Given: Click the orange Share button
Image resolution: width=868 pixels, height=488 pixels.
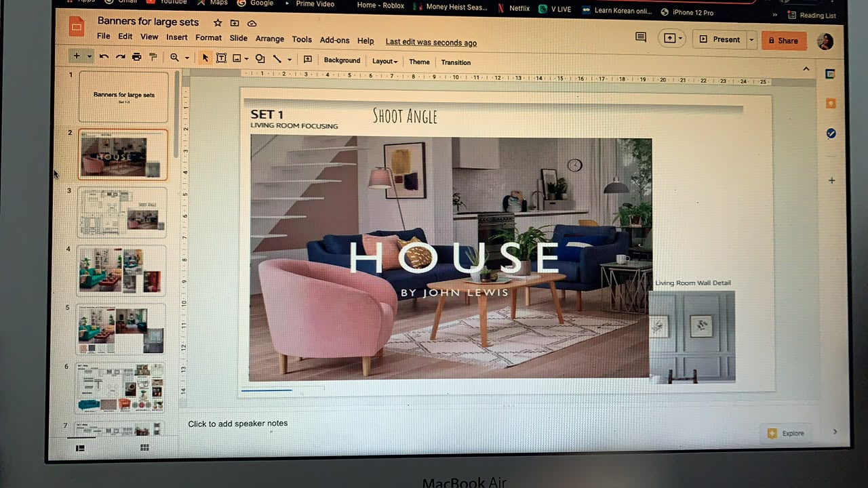Looking at the screenshot, I should click(783, 41).
